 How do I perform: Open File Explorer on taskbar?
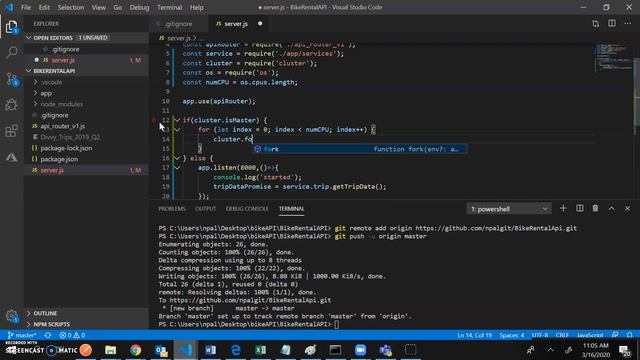(111, 350)
